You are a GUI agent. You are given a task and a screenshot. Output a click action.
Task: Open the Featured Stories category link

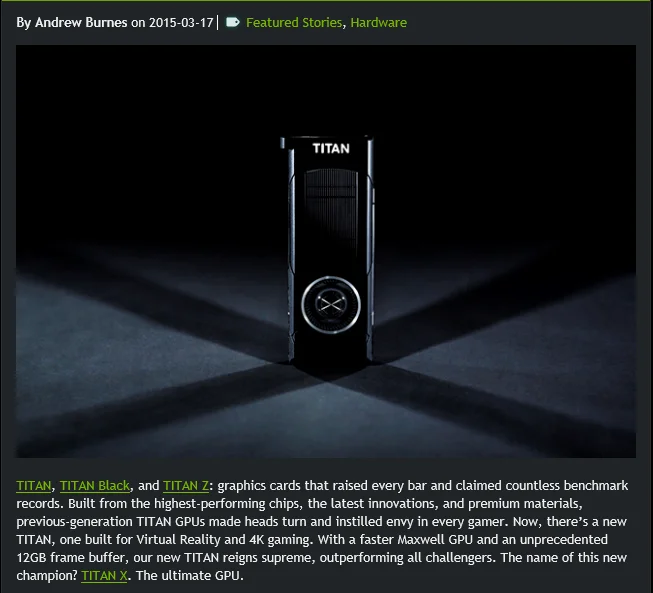[x=294, y=22]
